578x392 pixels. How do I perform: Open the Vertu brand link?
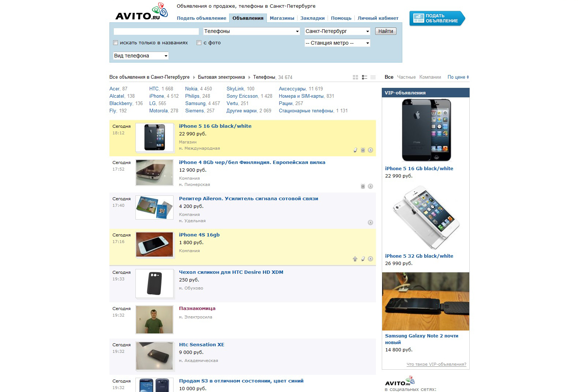[x=232, y=104]
